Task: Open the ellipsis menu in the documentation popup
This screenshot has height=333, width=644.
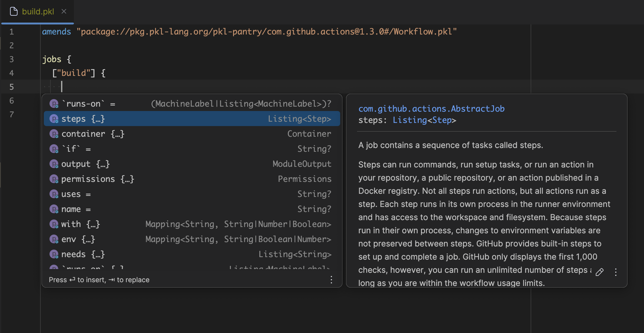Action: [x=616, y=272]
